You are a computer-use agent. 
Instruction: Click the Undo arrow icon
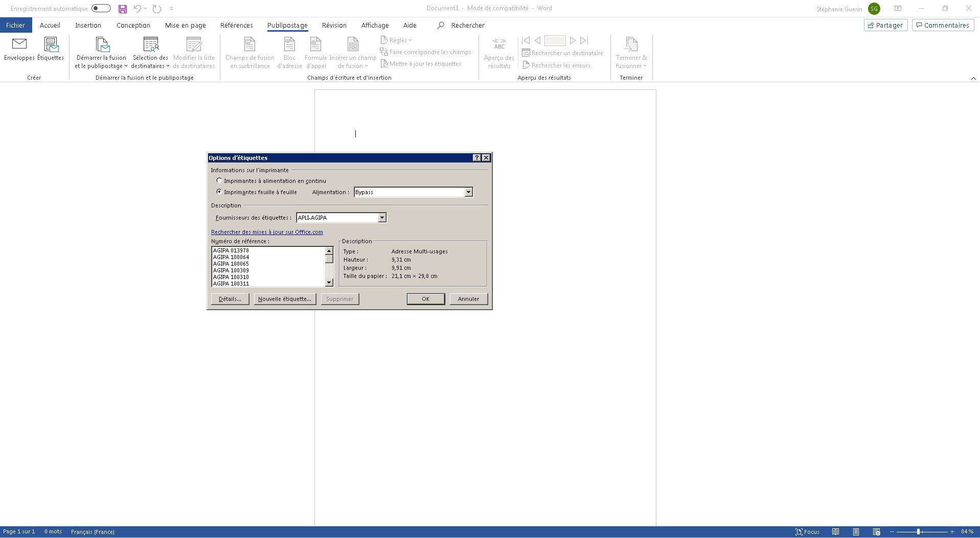point(137,9)
